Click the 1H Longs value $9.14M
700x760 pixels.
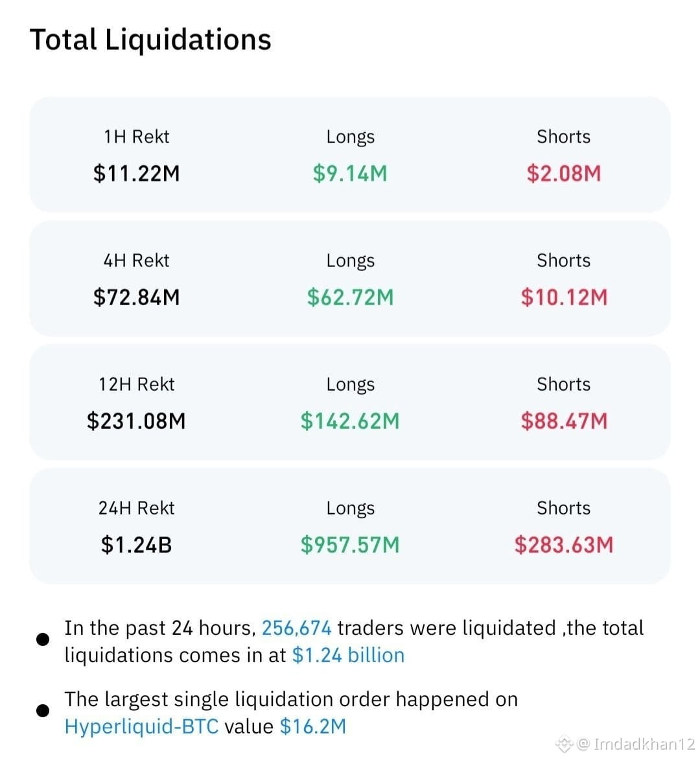[350, 174]
